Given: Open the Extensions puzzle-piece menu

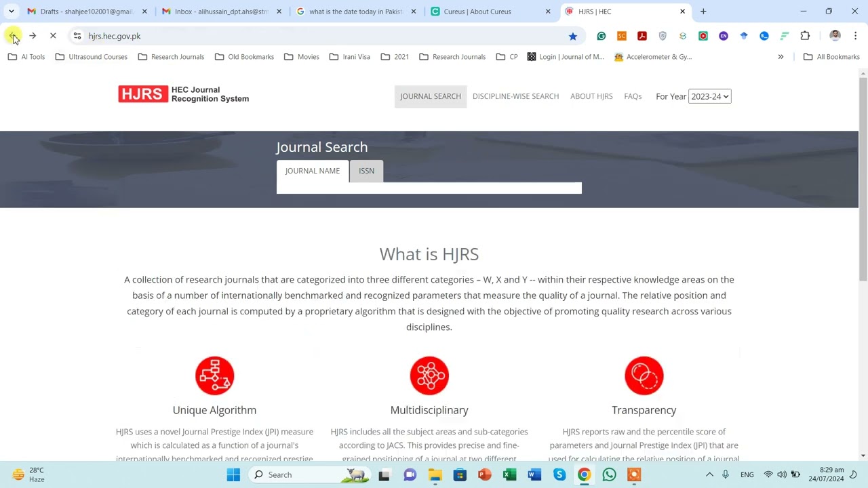Looking at the screenshot, I should (x=805, y=36).
